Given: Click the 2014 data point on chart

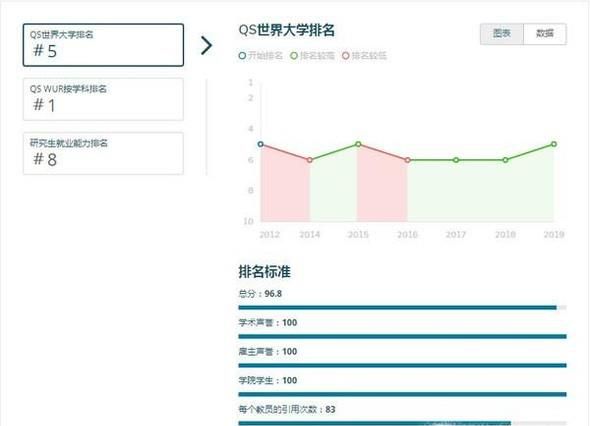Looking at the screenshot, I should 310,160.
